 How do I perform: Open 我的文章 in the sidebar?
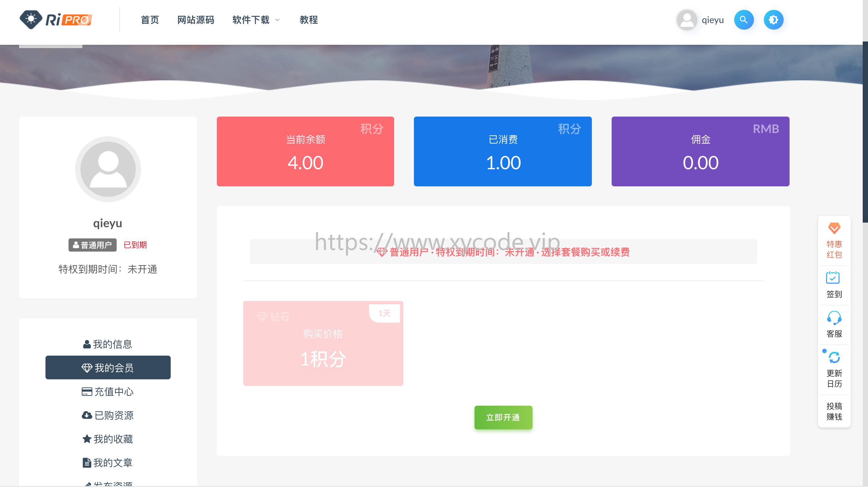pos(108,463)
